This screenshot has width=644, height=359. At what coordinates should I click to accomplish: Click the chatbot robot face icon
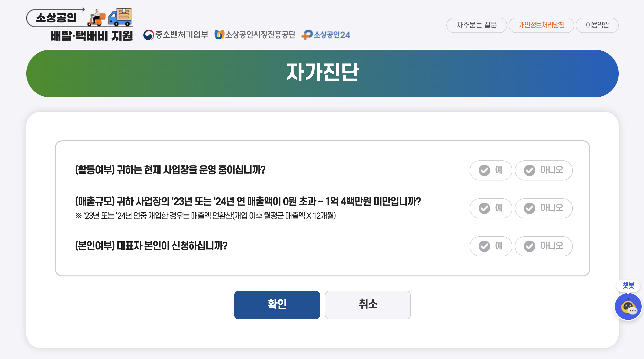pos(628,307)
